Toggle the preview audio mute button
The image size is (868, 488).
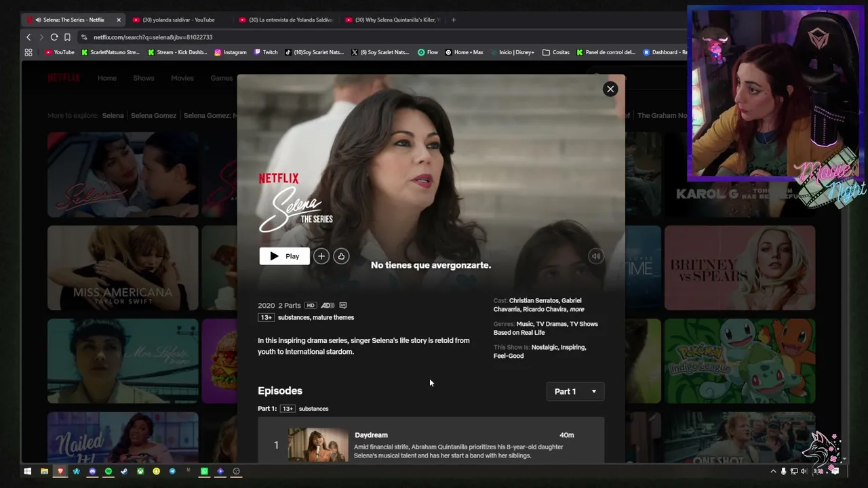(595, 256)
